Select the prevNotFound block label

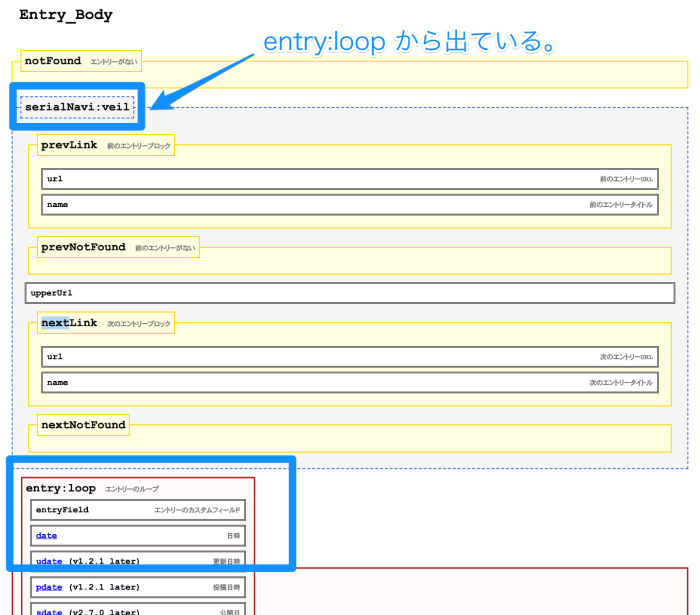pos(83,247)
